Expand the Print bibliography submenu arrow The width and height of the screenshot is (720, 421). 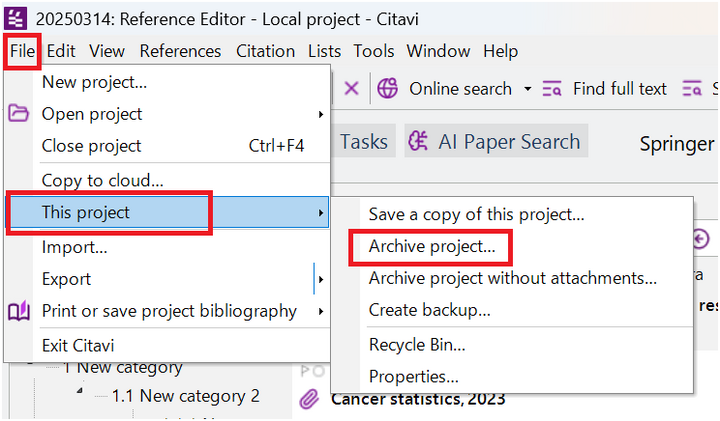click(321, 311)
